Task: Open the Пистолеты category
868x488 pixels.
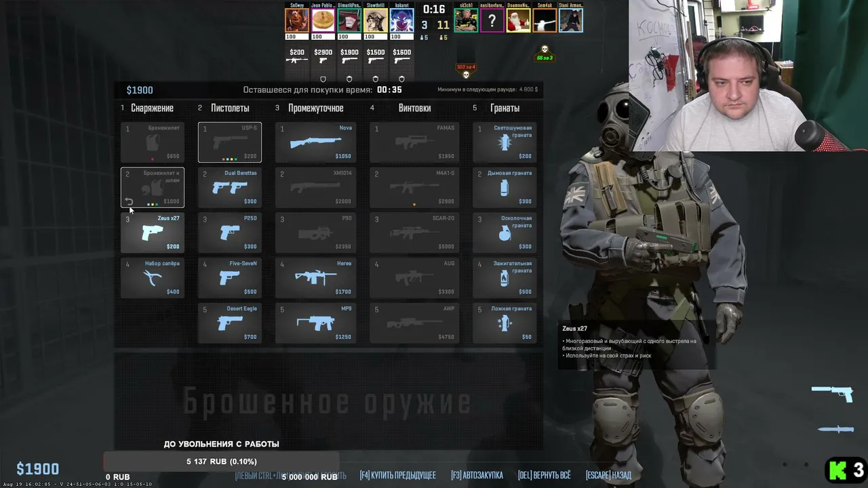Action: [x=230, y=108]
